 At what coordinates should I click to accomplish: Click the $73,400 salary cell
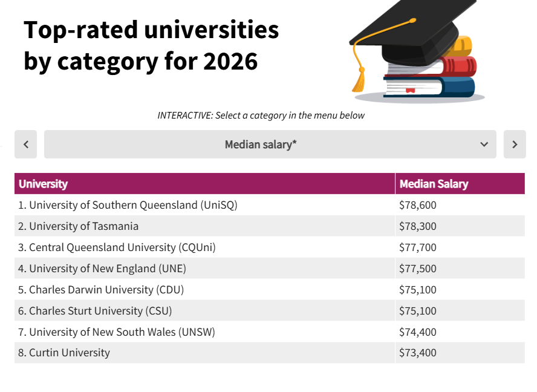(418, 353)
